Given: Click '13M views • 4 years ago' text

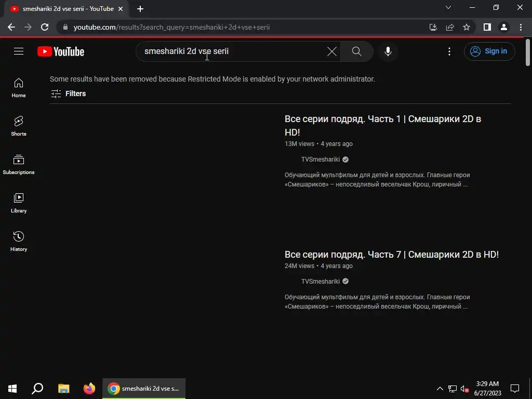Looking at the screenshot, I should point(318,144).
